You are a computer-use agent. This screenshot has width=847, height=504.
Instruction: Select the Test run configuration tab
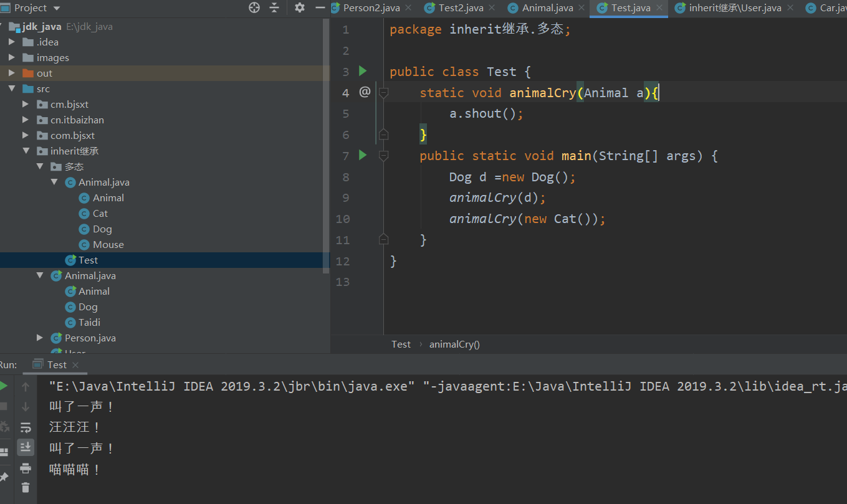(x=56, y=365)
